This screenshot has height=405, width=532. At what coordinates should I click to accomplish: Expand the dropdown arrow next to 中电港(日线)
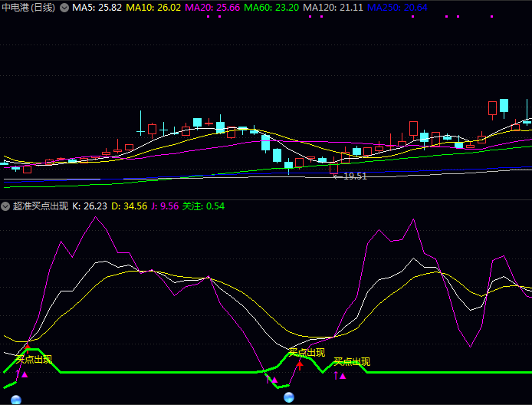pyautogui.click(x=64, y=7)
